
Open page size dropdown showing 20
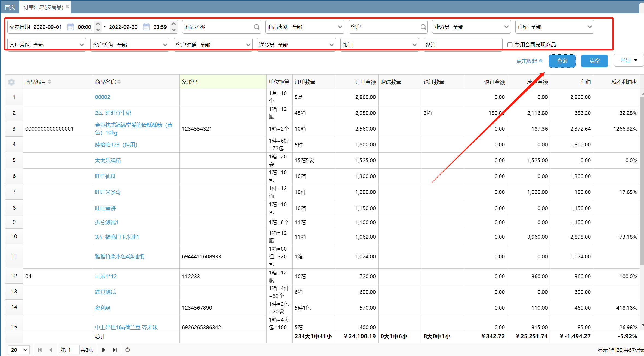(x=19, y=350)
